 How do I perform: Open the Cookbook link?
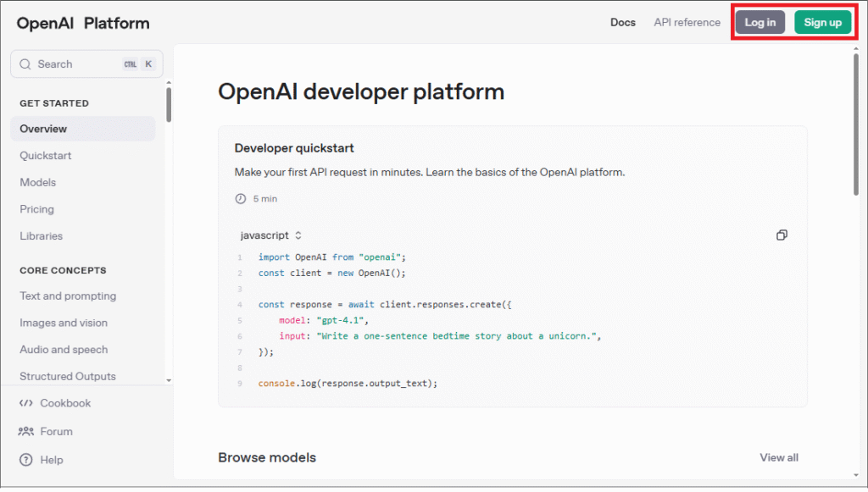[x=65, y=403]
